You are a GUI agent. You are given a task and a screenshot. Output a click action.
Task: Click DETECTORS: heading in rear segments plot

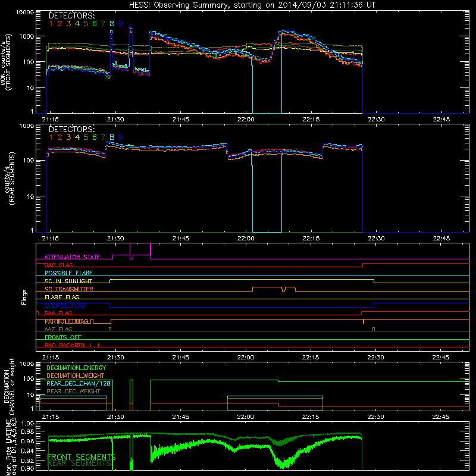tap(71, 129)
